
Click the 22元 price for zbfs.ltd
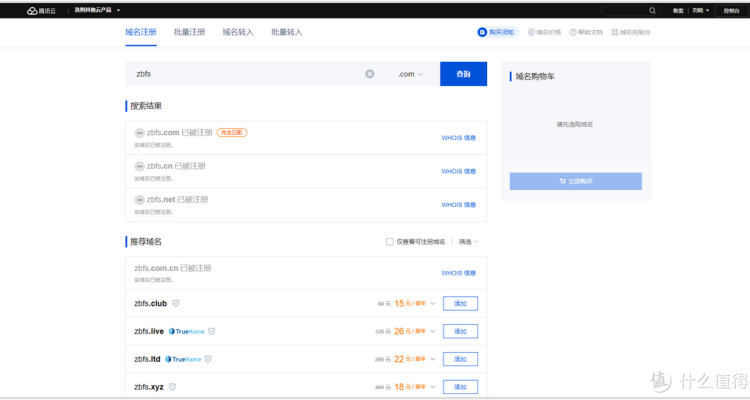(409, 359)
